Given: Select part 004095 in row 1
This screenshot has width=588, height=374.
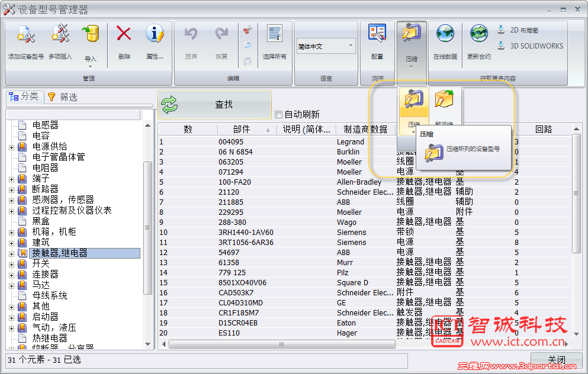Looking at the screenshot, I should click(231, 141).
